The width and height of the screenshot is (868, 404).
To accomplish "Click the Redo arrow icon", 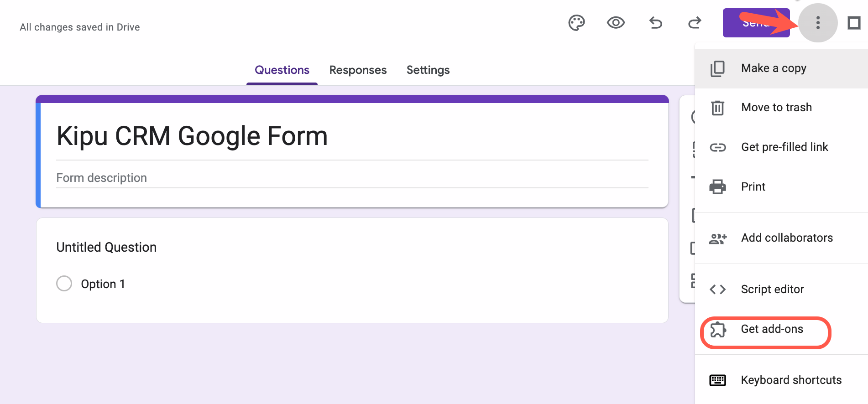I will point(694,23).
